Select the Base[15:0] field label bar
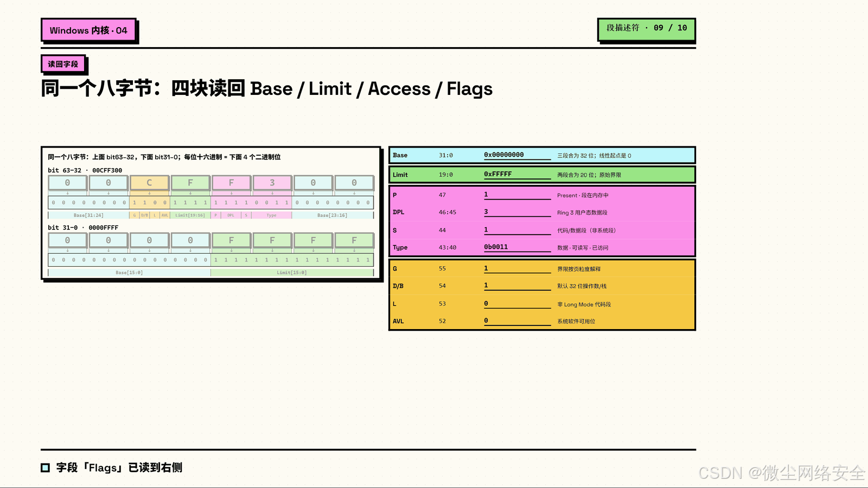868x488 pixels. pos(129,273)
